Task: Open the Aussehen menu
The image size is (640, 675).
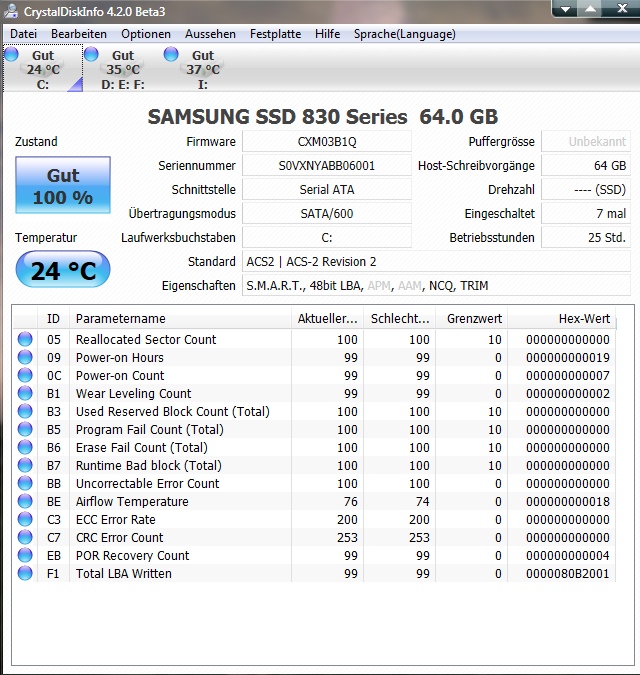Action: 210,34
